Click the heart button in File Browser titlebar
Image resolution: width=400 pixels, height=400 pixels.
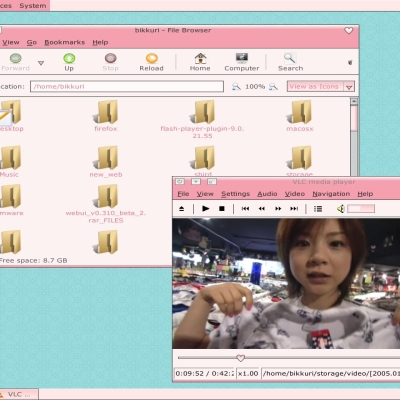(348, 30)
